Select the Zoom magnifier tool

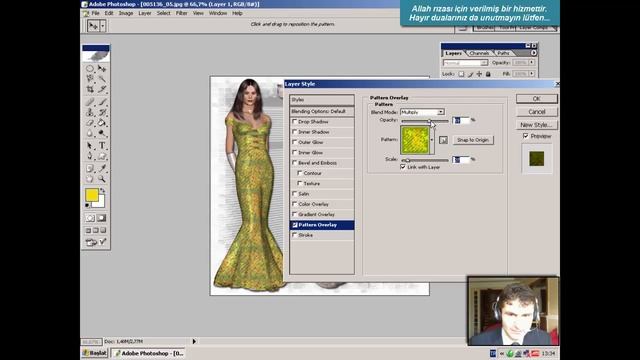pos(102,179)
